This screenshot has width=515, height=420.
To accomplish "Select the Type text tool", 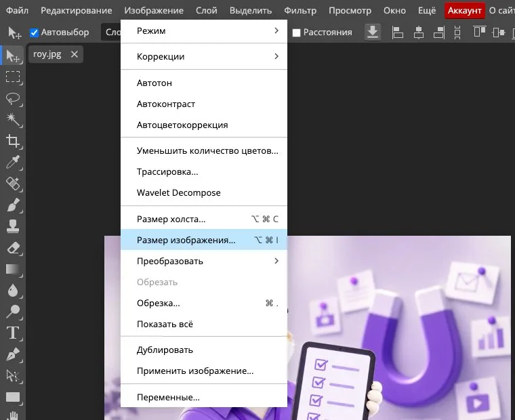I will point(13,333).
